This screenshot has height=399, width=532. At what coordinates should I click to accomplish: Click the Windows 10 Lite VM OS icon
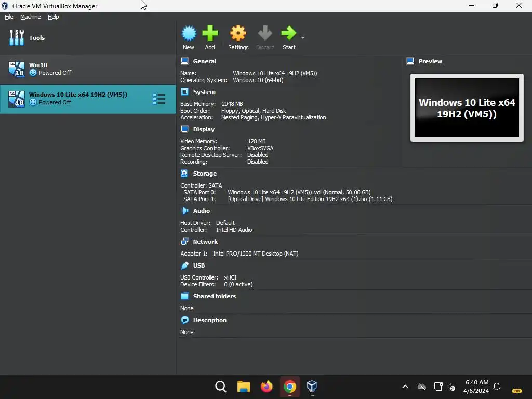tap(16, 99)
